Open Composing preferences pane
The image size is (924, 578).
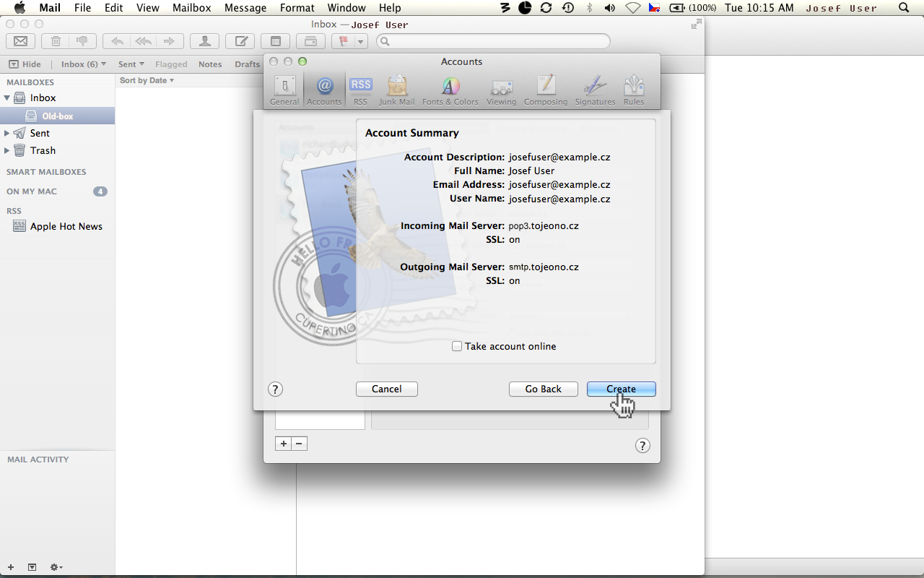click(546, 90)
